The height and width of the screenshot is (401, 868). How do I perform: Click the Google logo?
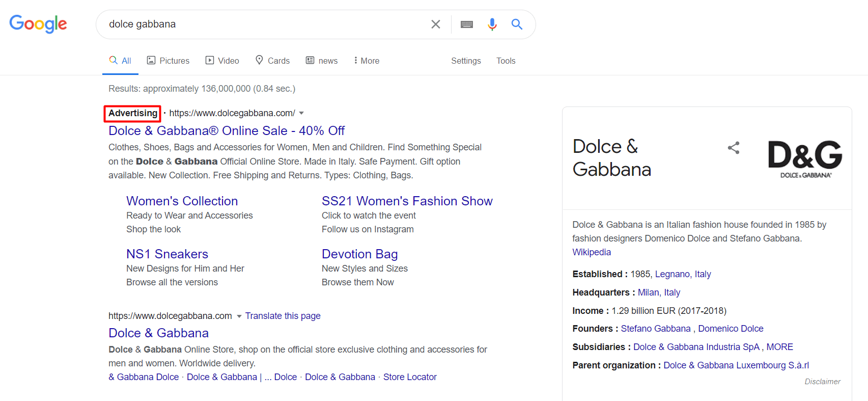tap(38, 23)
